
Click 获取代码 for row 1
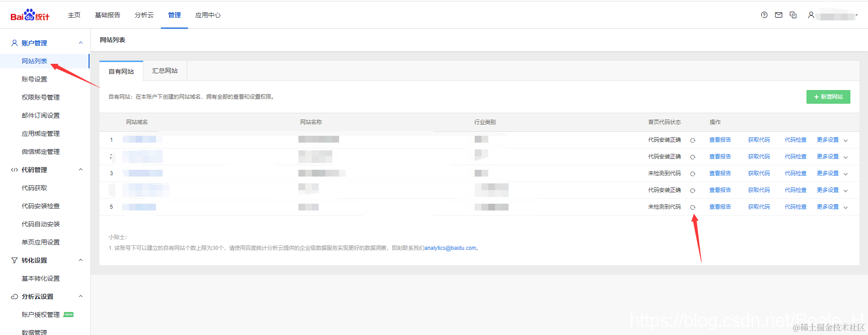coord(759,140)
